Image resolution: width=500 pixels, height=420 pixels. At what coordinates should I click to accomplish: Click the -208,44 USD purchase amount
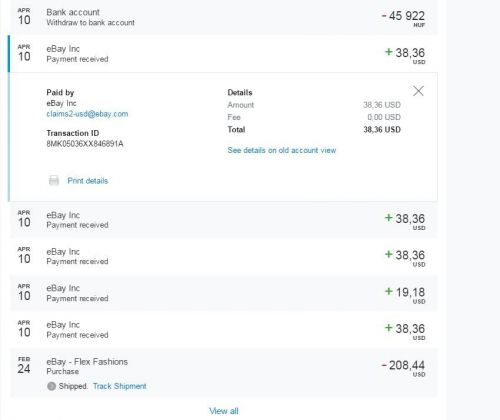(403, 368)
